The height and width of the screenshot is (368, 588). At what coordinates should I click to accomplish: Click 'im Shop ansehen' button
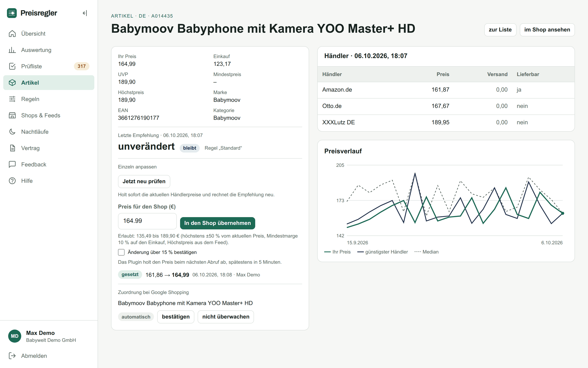(x=547, y=30)
